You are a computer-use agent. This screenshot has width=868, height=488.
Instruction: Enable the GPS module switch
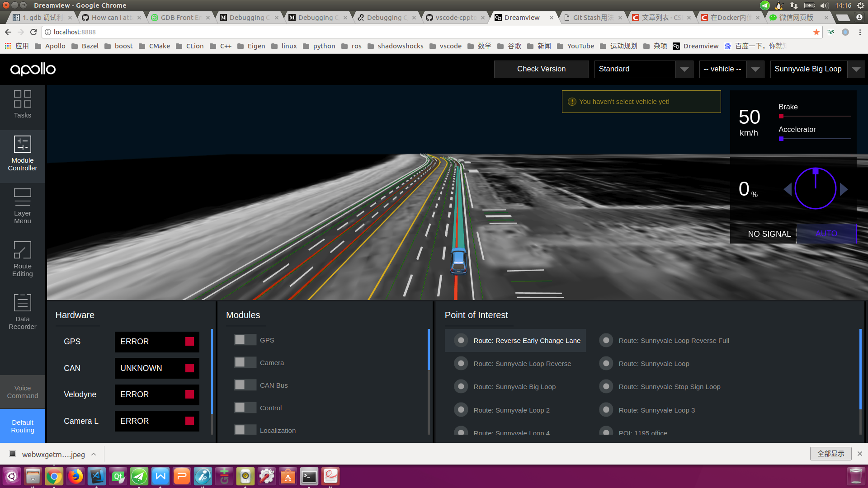coord(245,340)
